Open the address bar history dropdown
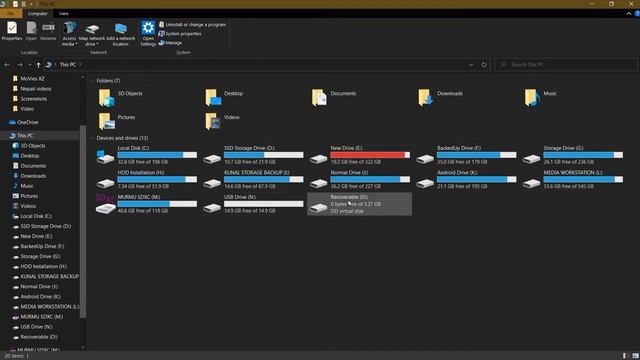640x360 pixels. tap(471, 64)
